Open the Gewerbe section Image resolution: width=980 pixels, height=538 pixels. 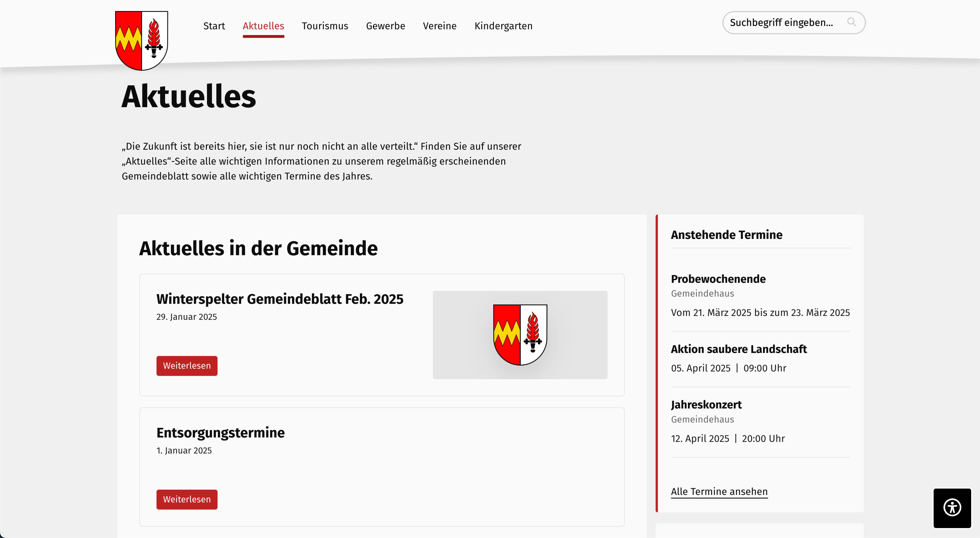click(385, 26)
